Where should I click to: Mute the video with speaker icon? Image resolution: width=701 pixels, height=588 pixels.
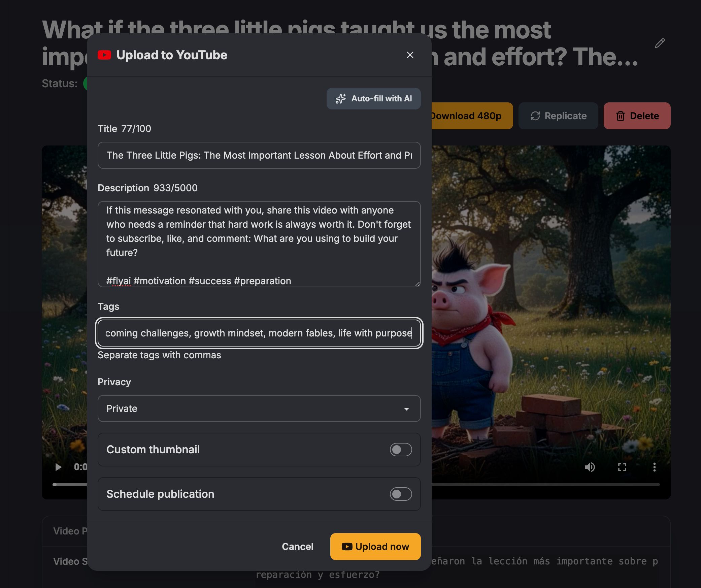pyautogui.click(x=590, y=467)
